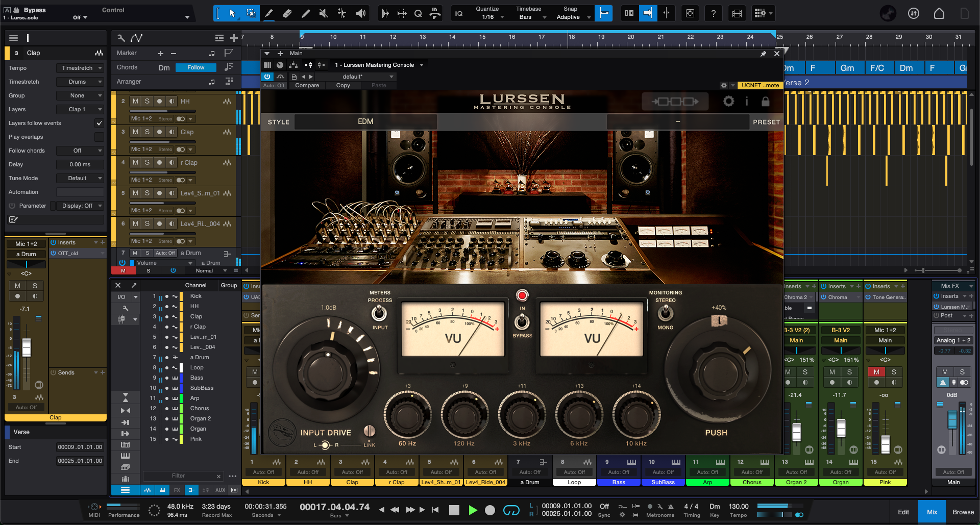Open the Group None dropdown
The image size is (980, 525).
[x=80, y=95]
